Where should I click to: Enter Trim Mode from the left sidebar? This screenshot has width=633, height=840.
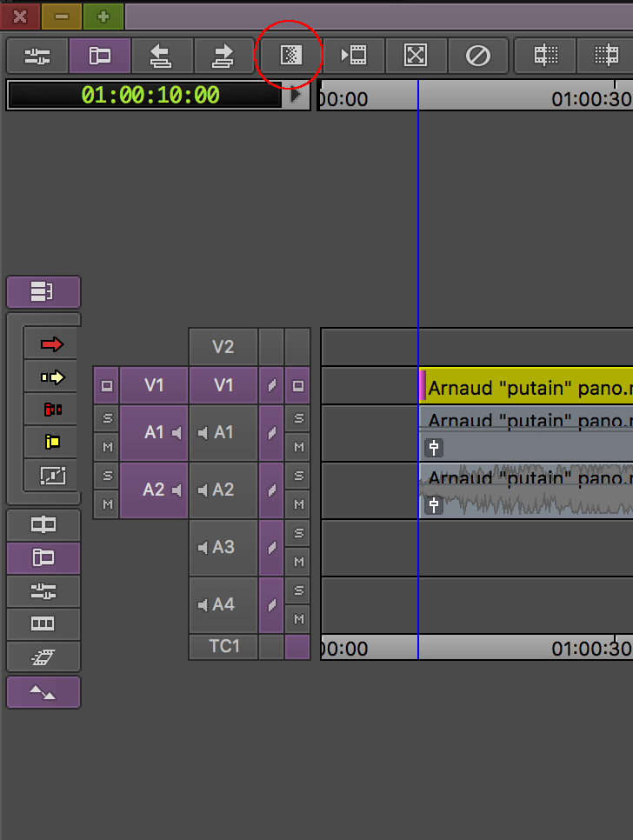coord(43,525)
